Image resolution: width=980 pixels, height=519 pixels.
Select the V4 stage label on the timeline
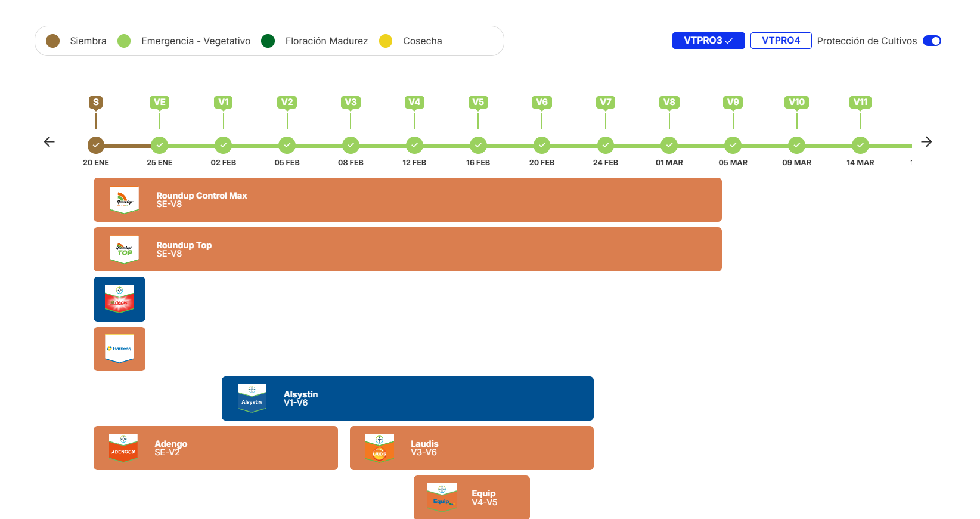(414, 102)
